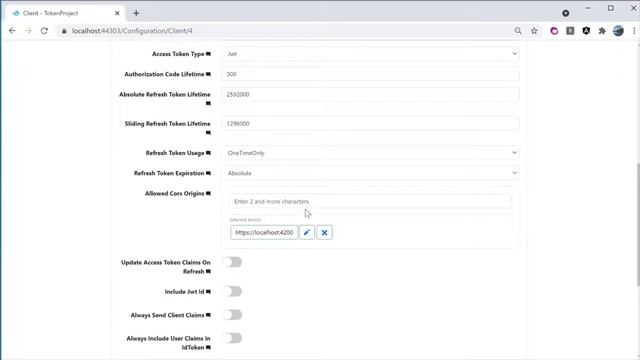Click info icon next to Allowed Cors Origins

coord(208,193)
